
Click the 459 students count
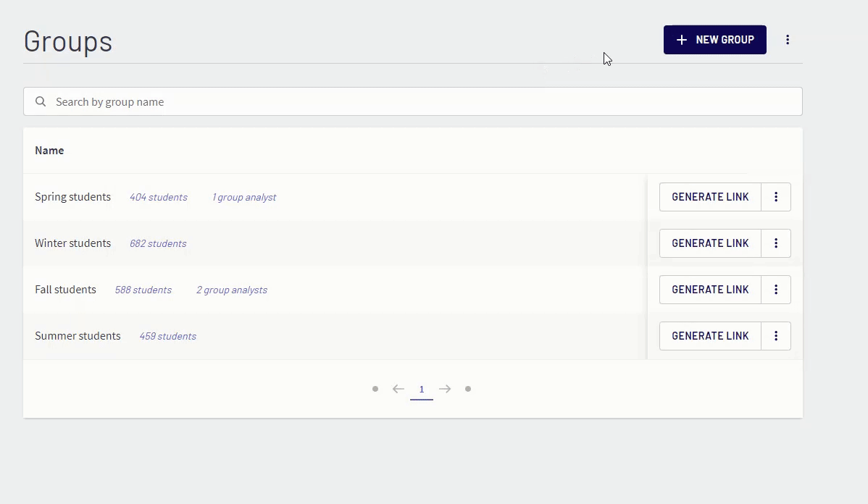[x=168, y=337]
